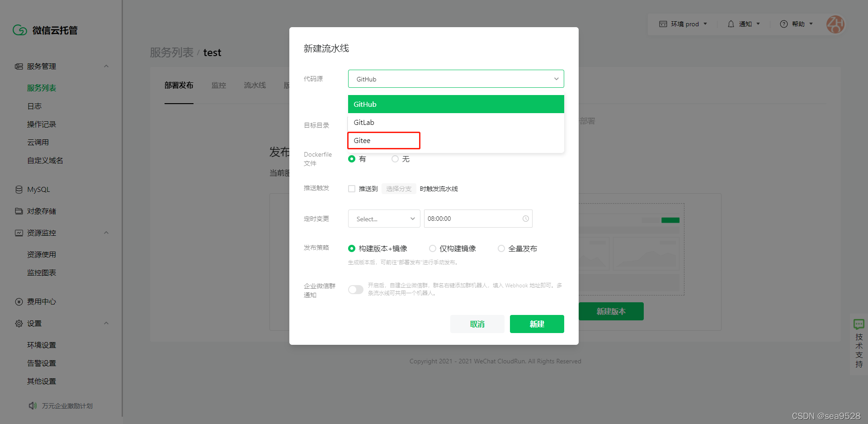
Task: Click the clock icon in time field
Action: pyautogui.click(x=526, y=219)
